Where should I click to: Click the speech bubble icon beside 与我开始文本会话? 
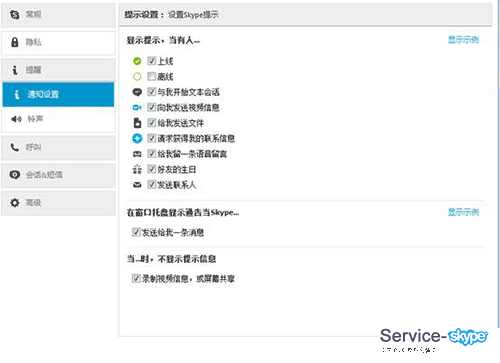click(x=137, y=92)
